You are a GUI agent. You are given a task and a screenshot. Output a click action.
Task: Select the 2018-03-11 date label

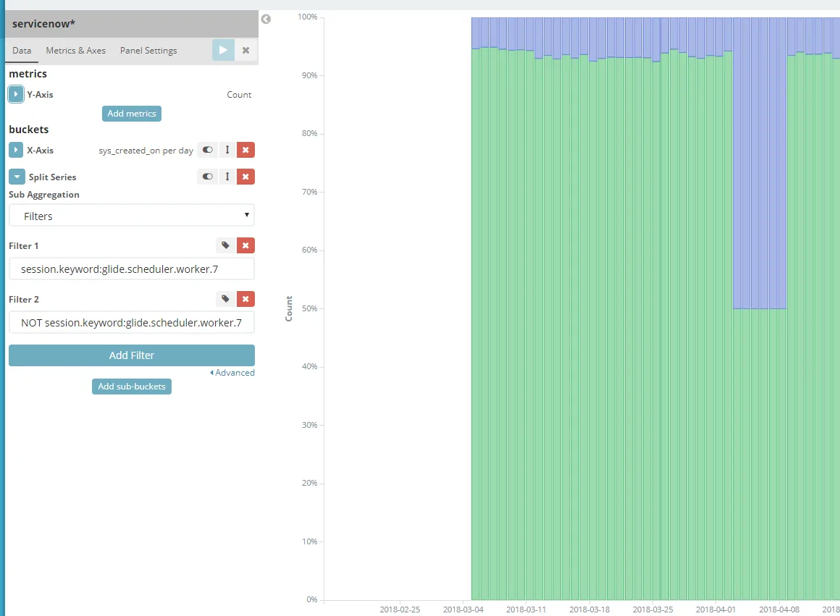(526, 609)
